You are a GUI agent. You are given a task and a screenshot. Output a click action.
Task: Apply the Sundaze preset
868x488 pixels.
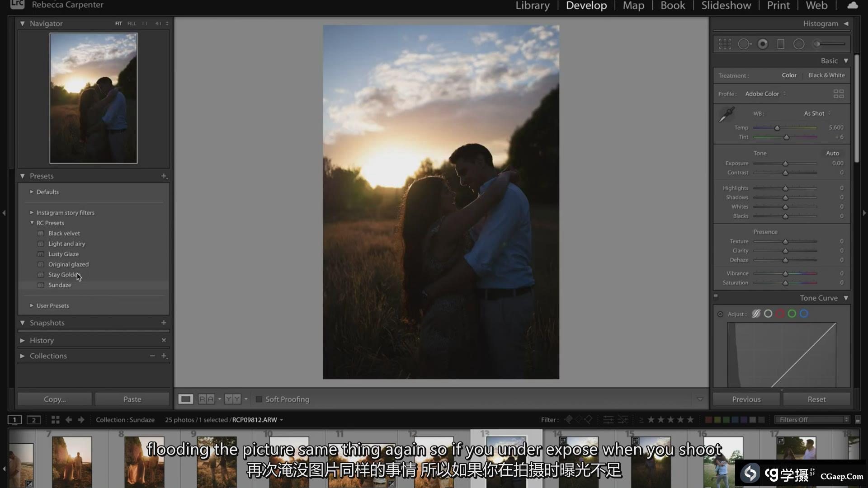pyautogui.click(x=60, y=285)
